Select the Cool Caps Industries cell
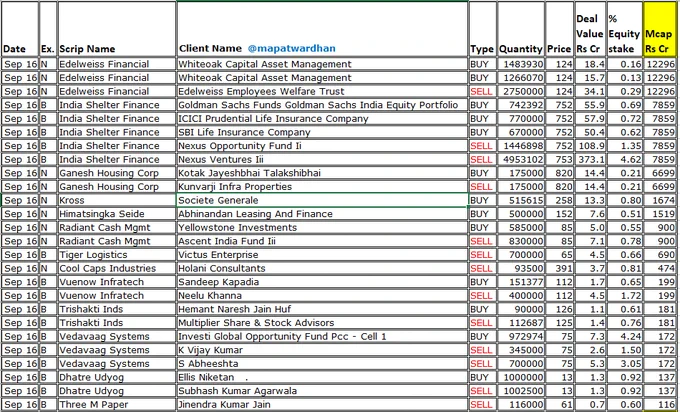The width and height of the screenshot is (680, 412). click(117, 268)
